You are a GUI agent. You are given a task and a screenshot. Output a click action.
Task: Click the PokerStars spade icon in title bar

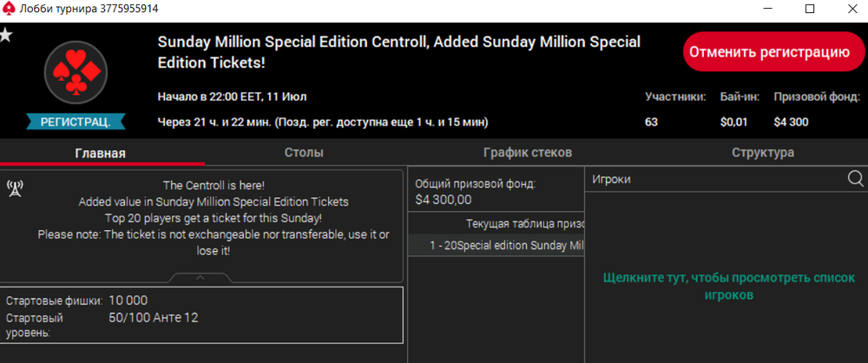pyautogui.click(x=9, y=9)
